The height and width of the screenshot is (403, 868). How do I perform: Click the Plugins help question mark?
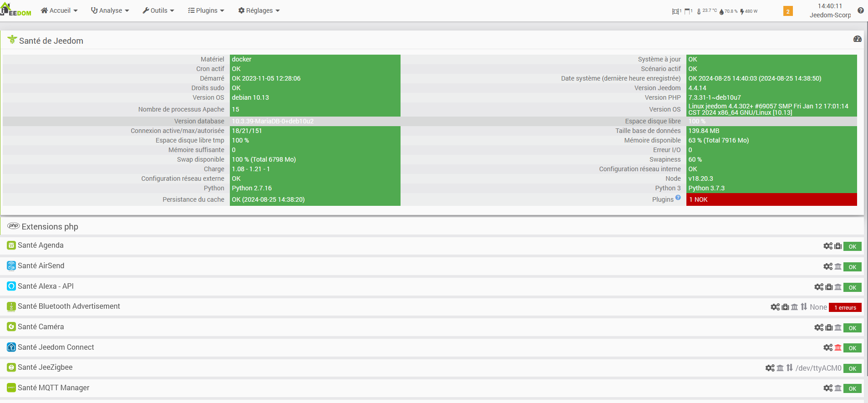[x=678, y=198]
